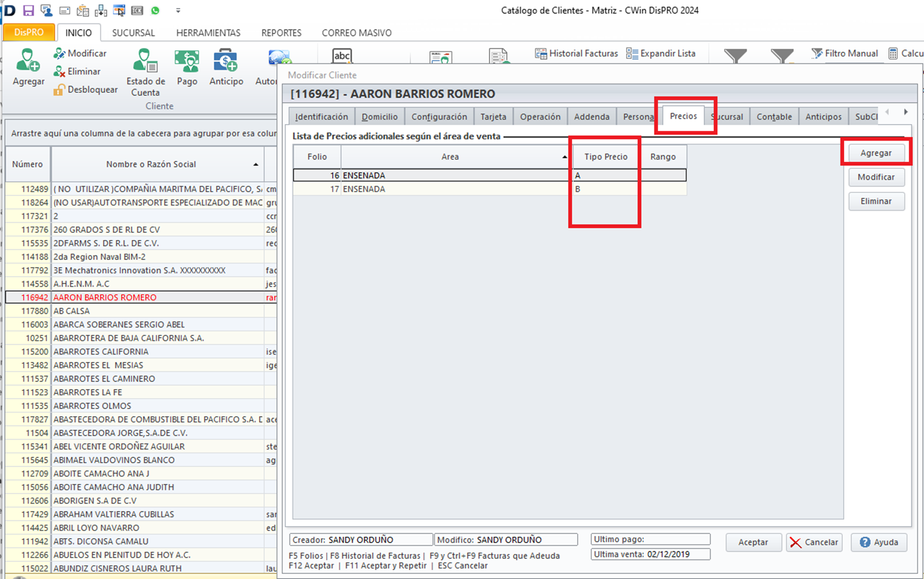Sort by Nombre o Razón Social column

pos(151,164)
